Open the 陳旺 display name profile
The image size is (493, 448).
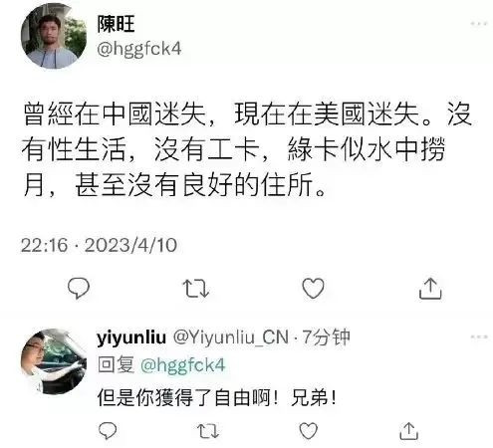[x=116, y=24]
